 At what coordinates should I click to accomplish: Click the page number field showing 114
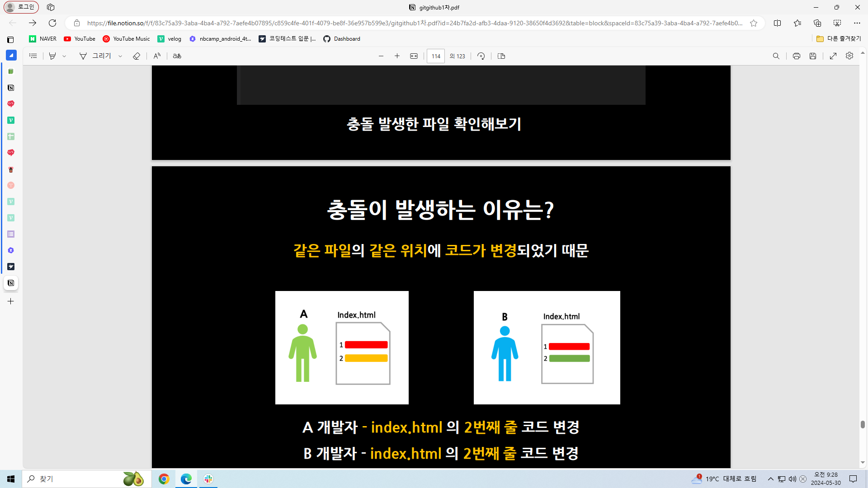tap(436, 56)
